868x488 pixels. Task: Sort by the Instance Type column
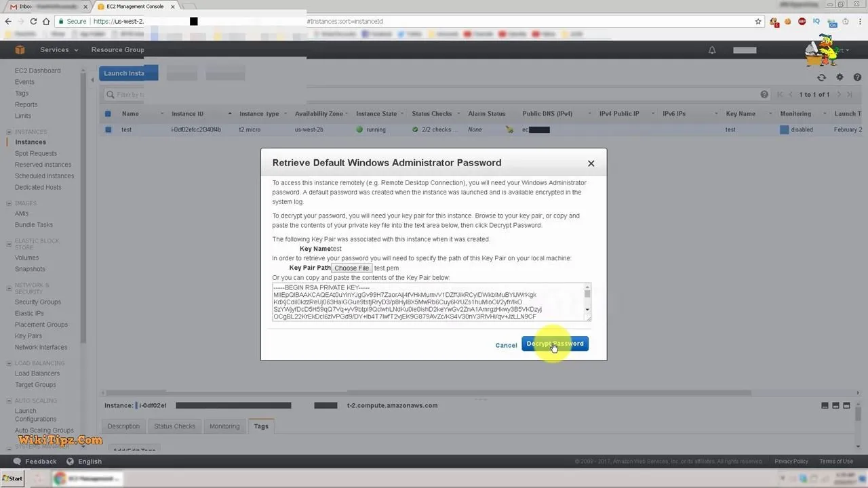259,114
